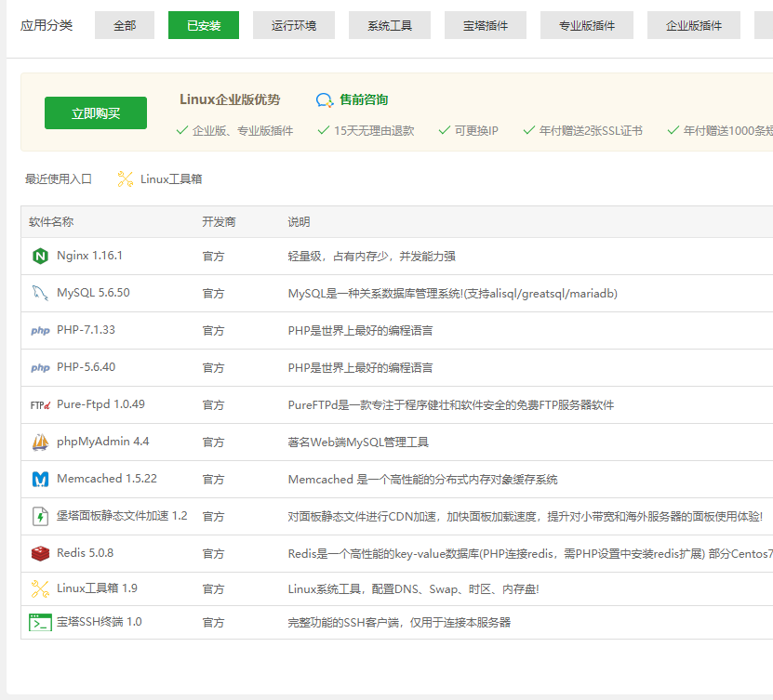Click the 应用分类 label
The width and height of the screenshot is (773, 700).
pyautogui.click(x=47, y=25)
